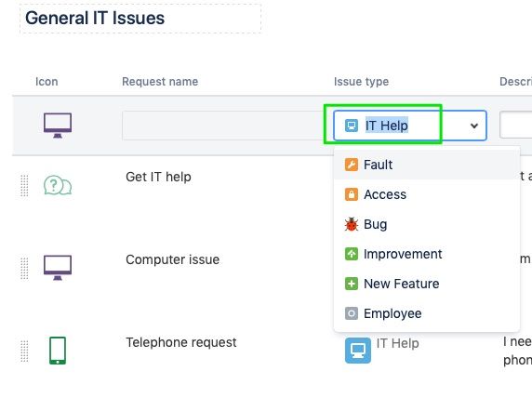Click the chat bubbles icon for Get IT help

click(x=58, y=185)
